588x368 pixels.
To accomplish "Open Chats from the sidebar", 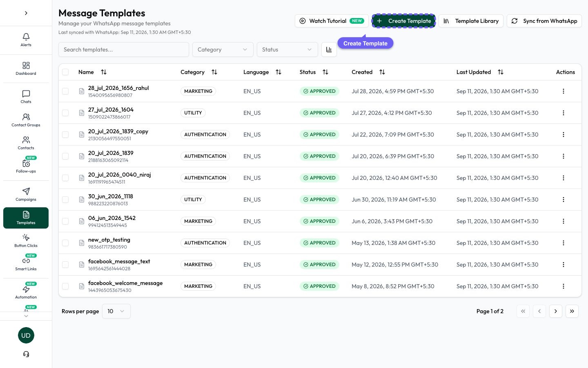I will click(x=26, y=96).
